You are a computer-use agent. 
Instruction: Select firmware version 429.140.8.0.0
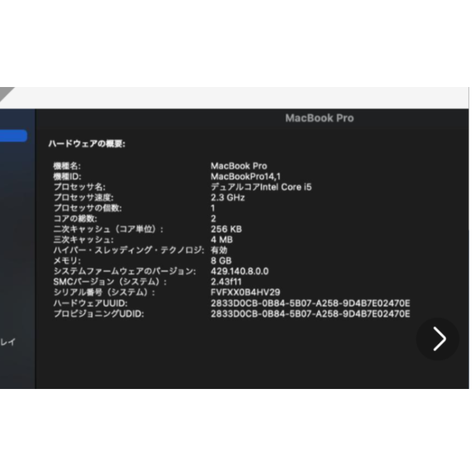(x=239, y=271)
